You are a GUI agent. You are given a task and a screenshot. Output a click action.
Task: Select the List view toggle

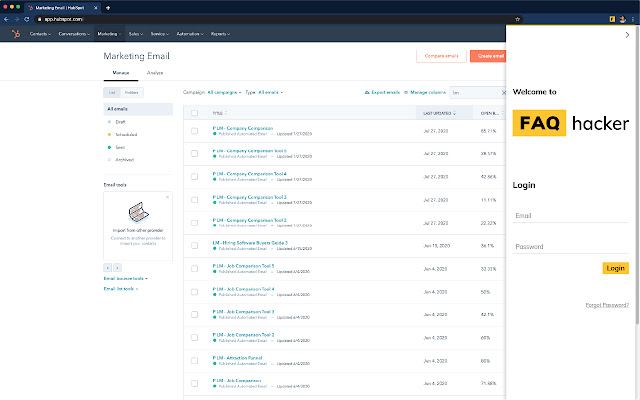pyautogui.click(x=112, y=93)
